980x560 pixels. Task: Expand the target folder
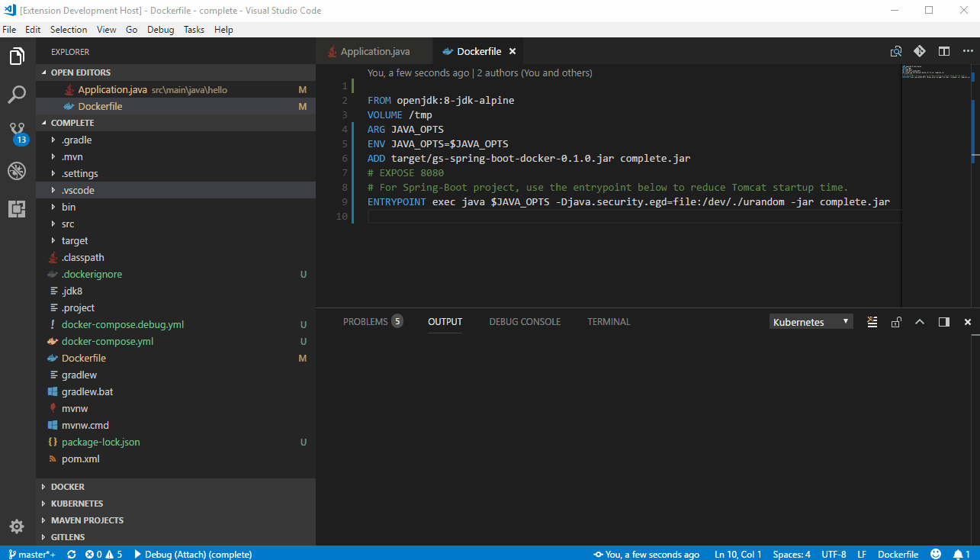(175, 240)
